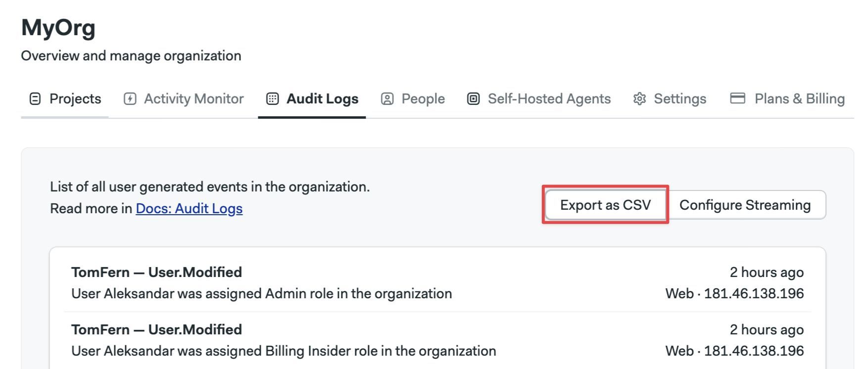The height and width of the screenshot is (369, 868).
Task: Click the People person icon
Action: coord(387,99)
